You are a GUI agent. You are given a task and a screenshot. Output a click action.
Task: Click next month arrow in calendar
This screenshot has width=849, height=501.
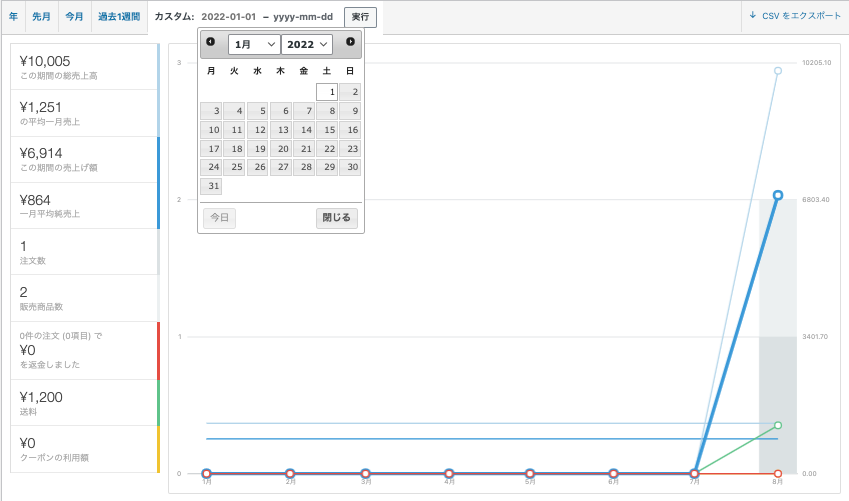click(350, 42)
